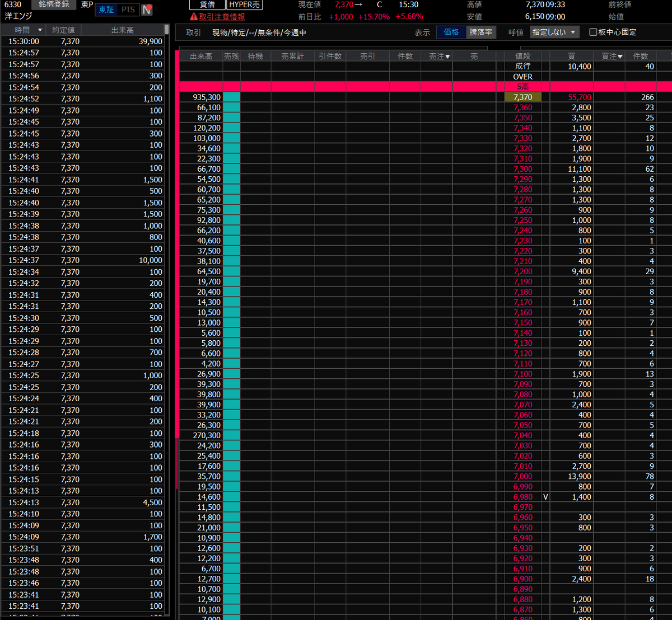Open the N news icon
The image size is (672, 620).
[147, 10]
